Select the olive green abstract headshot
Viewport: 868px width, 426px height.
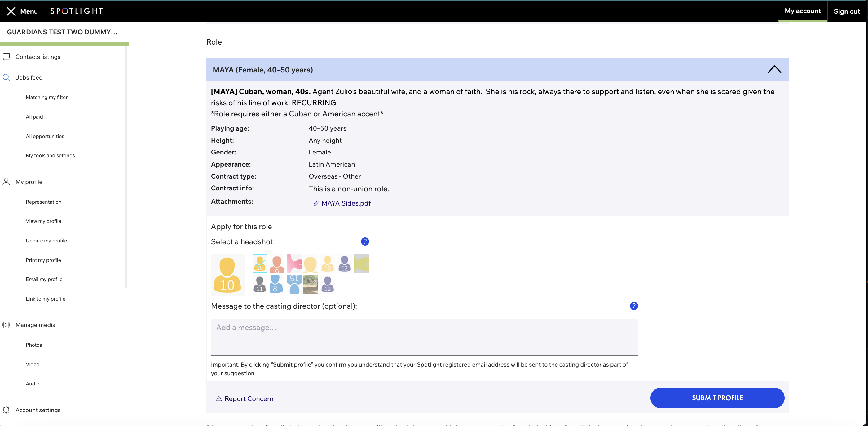362,264
